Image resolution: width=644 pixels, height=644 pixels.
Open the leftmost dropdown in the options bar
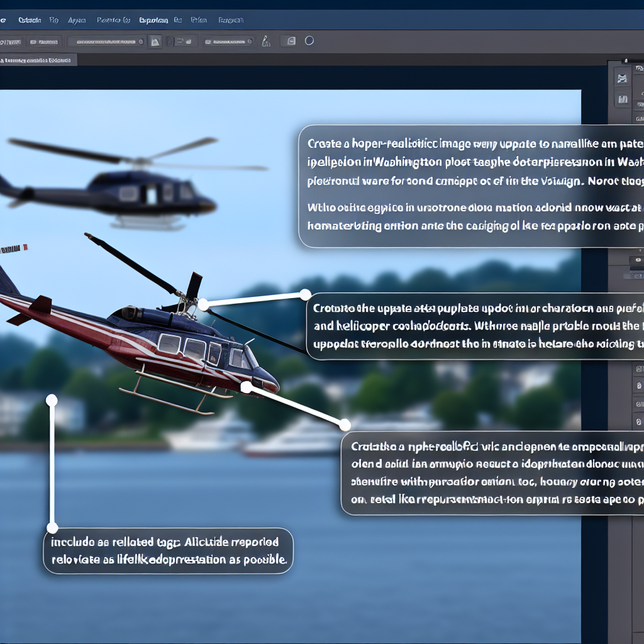pyautogui.click(x=11, y=42)
